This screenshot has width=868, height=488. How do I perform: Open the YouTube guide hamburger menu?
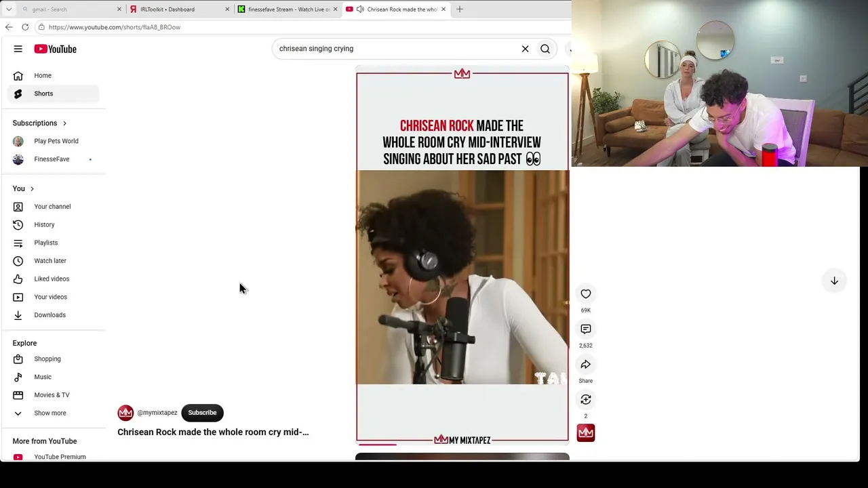click(x=18, y=49)
